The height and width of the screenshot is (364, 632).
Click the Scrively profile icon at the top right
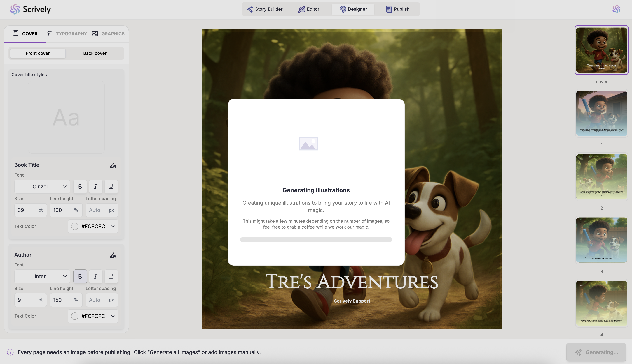(x=616, y=9)
